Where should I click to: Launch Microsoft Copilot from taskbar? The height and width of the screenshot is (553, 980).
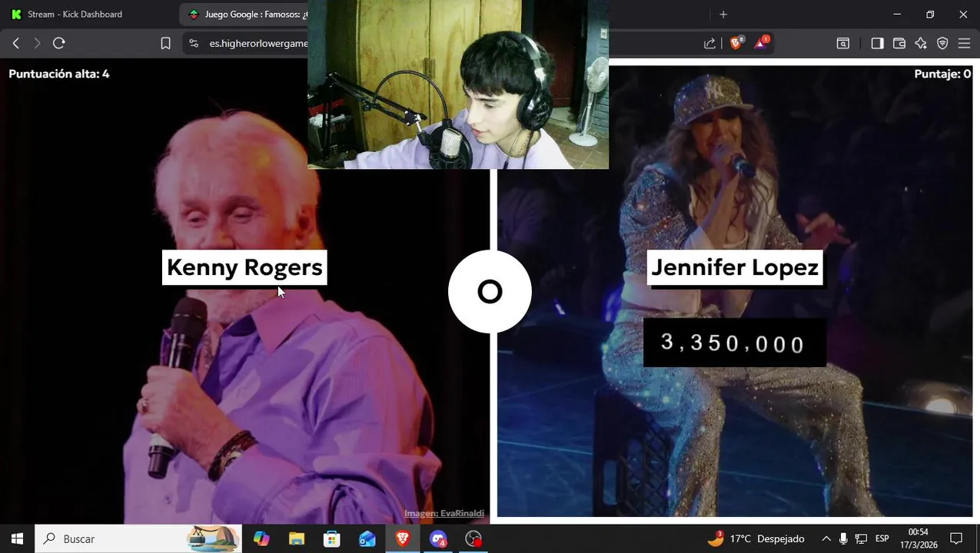[261, 538]
